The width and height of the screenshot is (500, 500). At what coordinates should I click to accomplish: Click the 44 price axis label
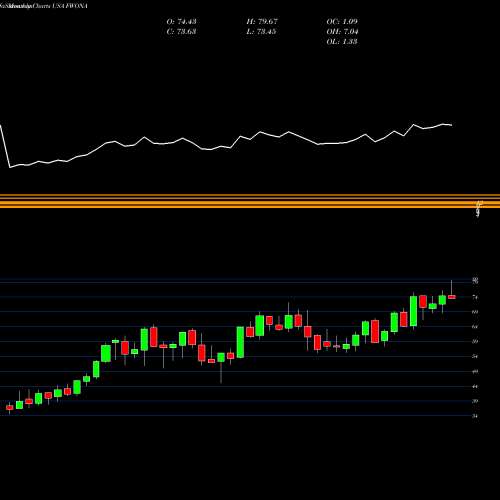point(475,386)
